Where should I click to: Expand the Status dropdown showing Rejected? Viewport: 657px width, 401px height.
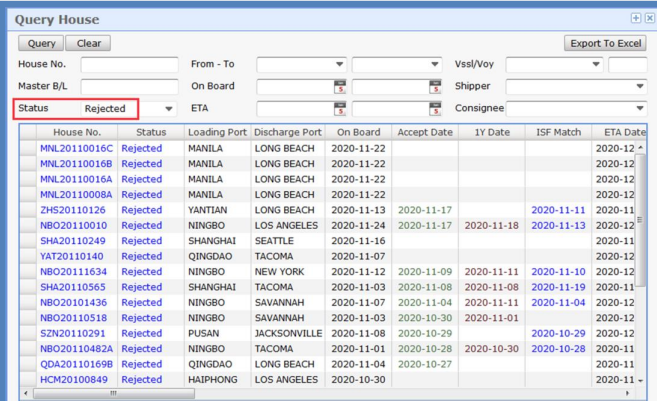pos(168,109)
